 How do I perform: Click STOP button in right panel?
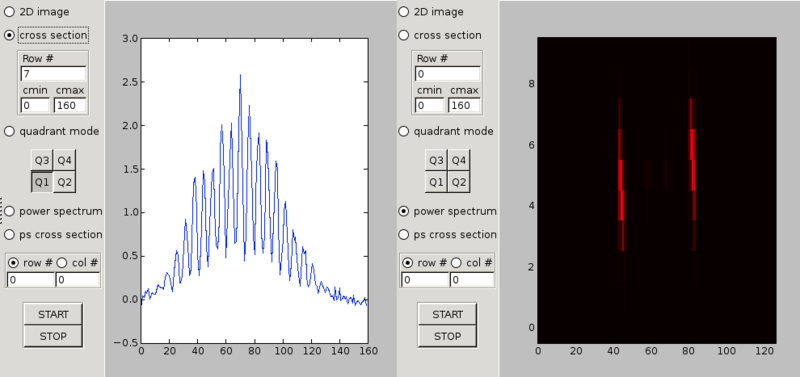click(447, 336)
